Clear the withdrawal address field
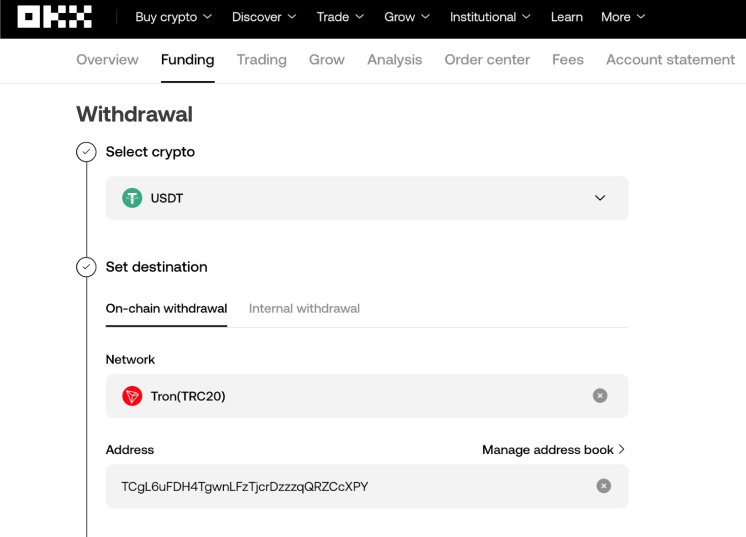Image resolution: width=746 pixels, height=537 pixels. point(603,486)
